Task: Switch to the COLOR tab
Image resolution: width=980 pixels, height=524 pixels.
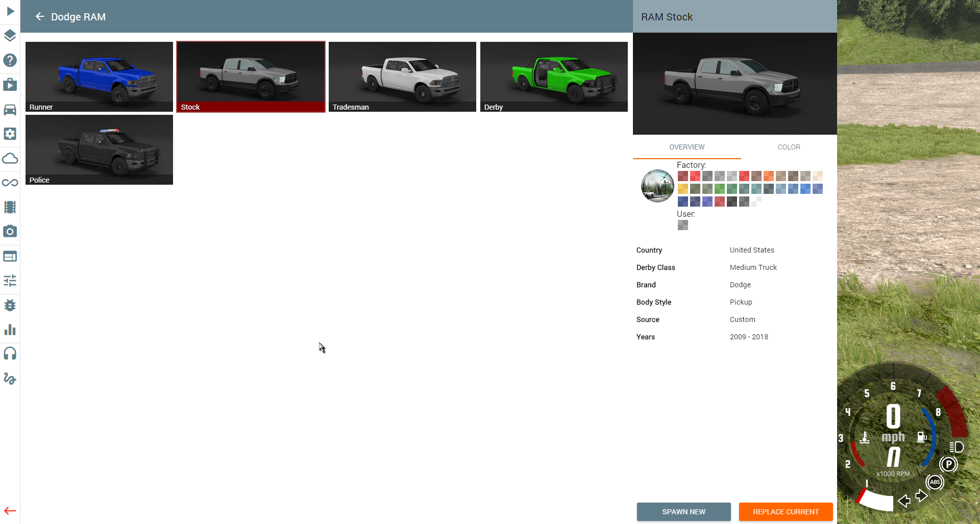Action: [789, 147]
